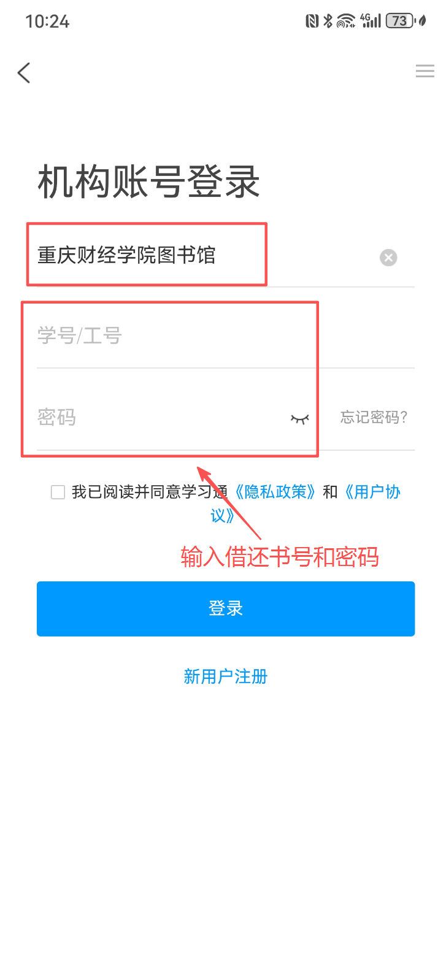
Task: Tap the 机构账号登录 heading
Action: tap(149, 182)
